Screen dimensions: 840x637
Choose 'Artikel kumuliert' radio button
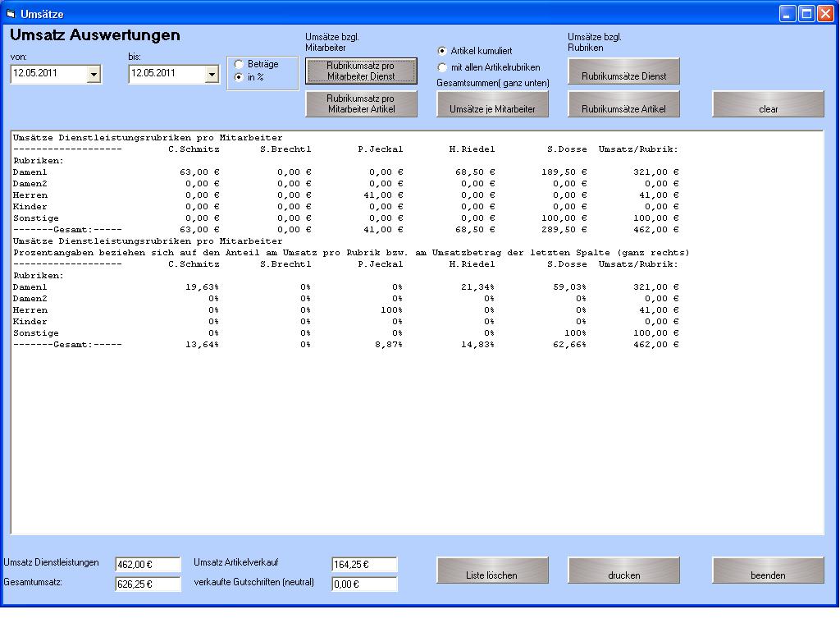(x=443, y=51)
